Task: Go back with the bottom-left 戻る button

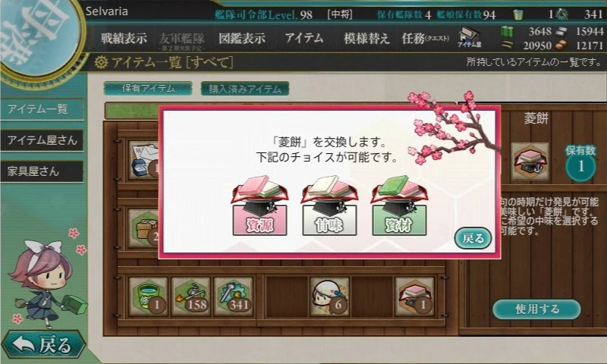Action: tap(43, 344)
